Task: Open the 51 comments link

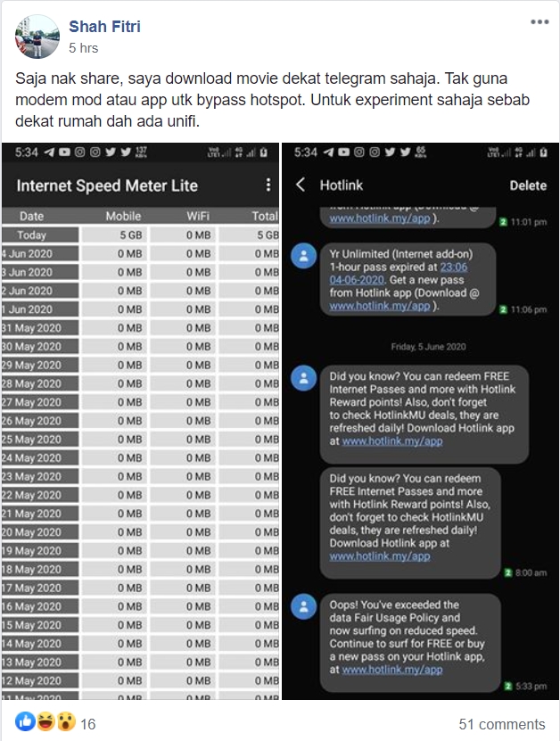Action: pos(501,723)
